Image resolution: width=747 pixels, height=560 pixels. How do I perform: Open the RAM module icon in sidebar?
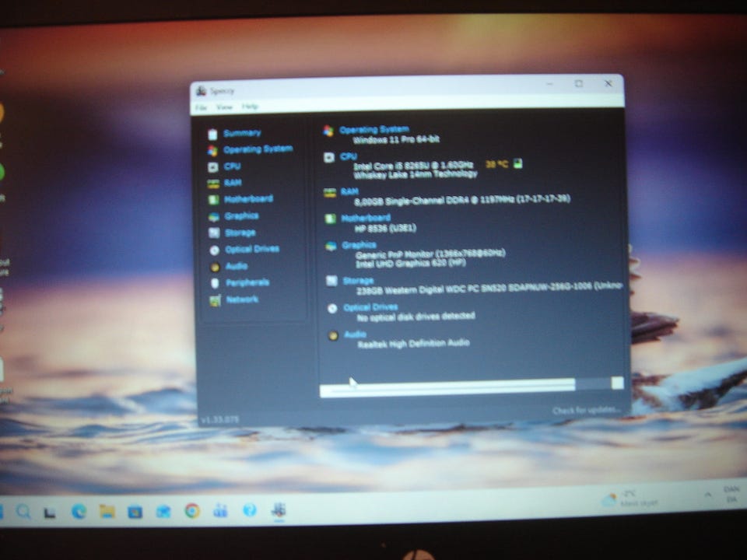pos(213,184)
